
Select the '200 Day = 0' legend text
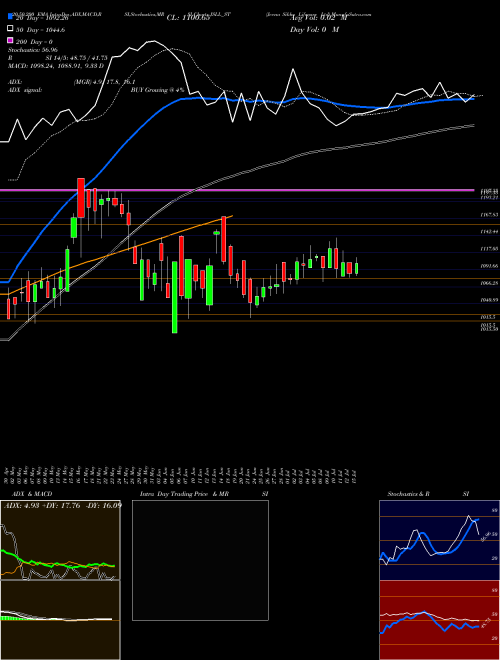coord(34,42)
